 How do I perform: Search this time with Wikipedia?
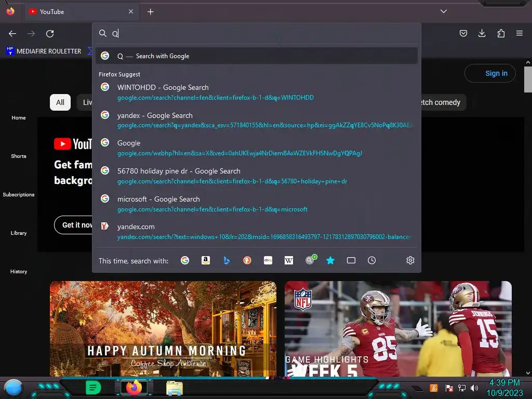click(x=289, y=260)
